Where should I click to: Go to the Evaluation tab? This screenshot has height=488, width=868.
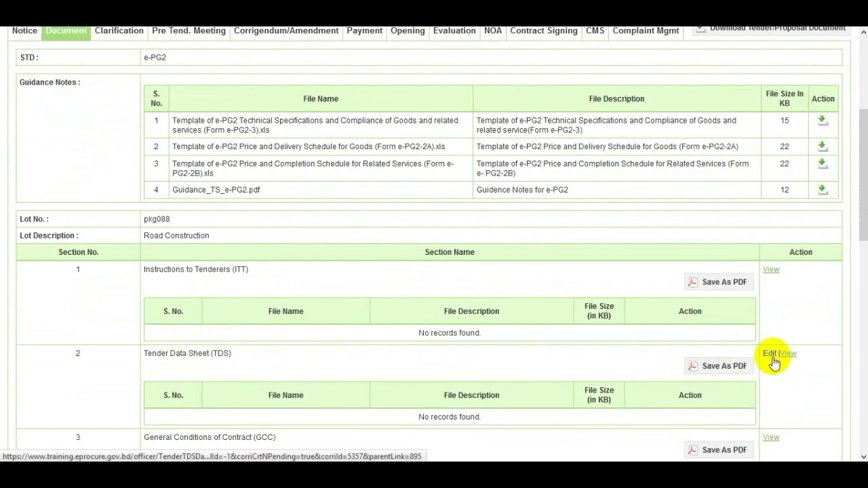(x=454, y=30)
